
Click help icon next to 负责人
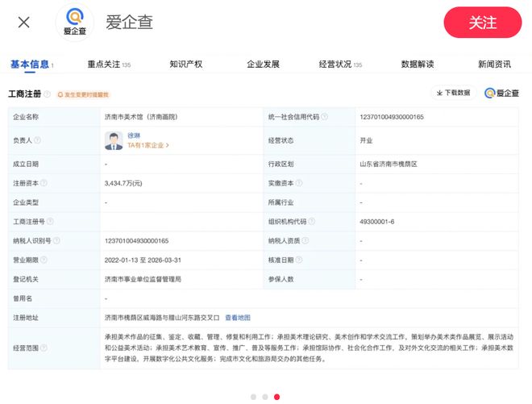point(38,140)
